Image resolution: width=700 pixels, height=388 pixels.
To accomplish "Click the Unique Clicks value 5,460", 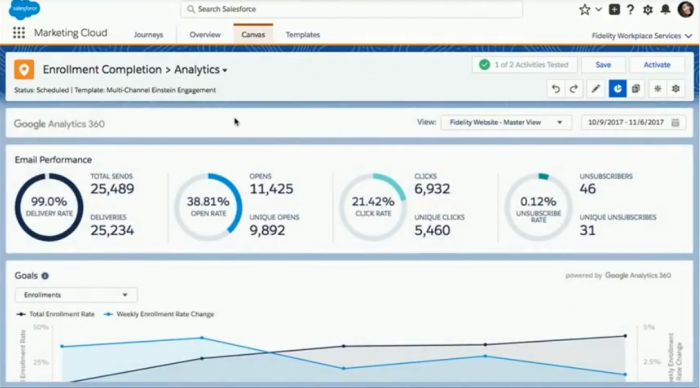I will click(432, 230).
